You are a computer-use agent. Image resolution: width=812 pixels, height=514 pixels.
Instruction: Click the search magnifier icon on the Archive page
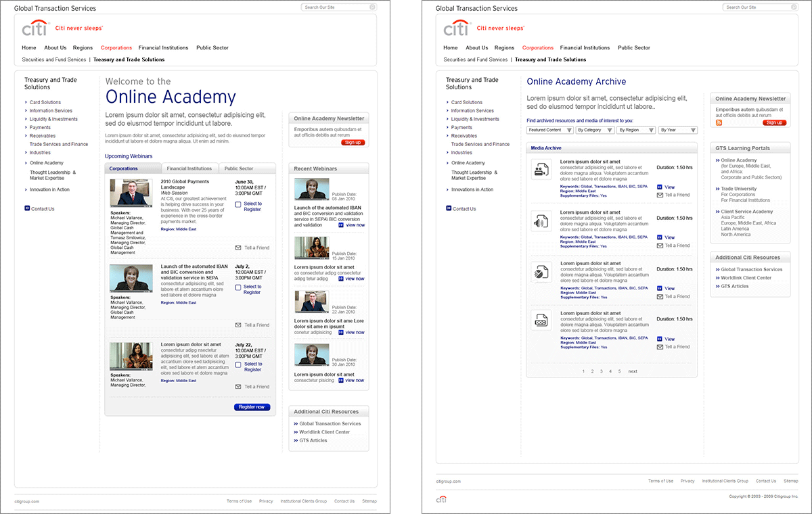(x=794, y=7)
